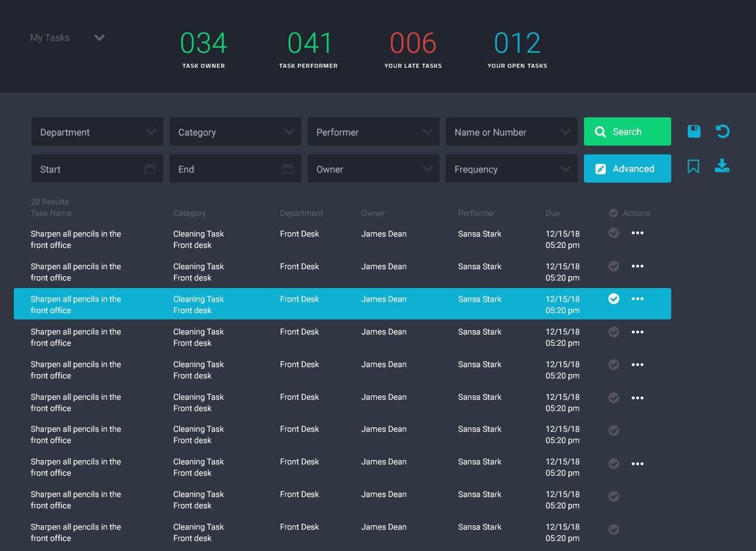Select the 012 Your Open Tasks counter
The image size is (756, 551).
pyautogui.click(x=517, y=49)
